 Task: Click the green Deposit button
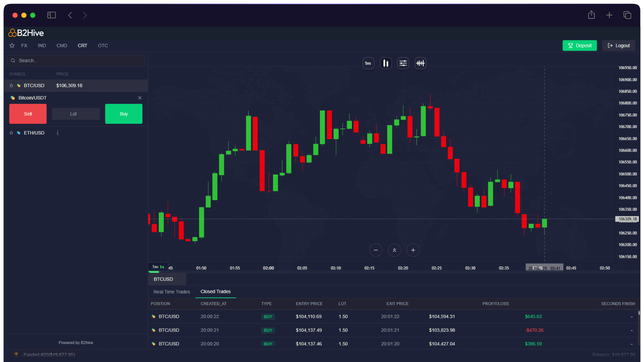[579, 46]
